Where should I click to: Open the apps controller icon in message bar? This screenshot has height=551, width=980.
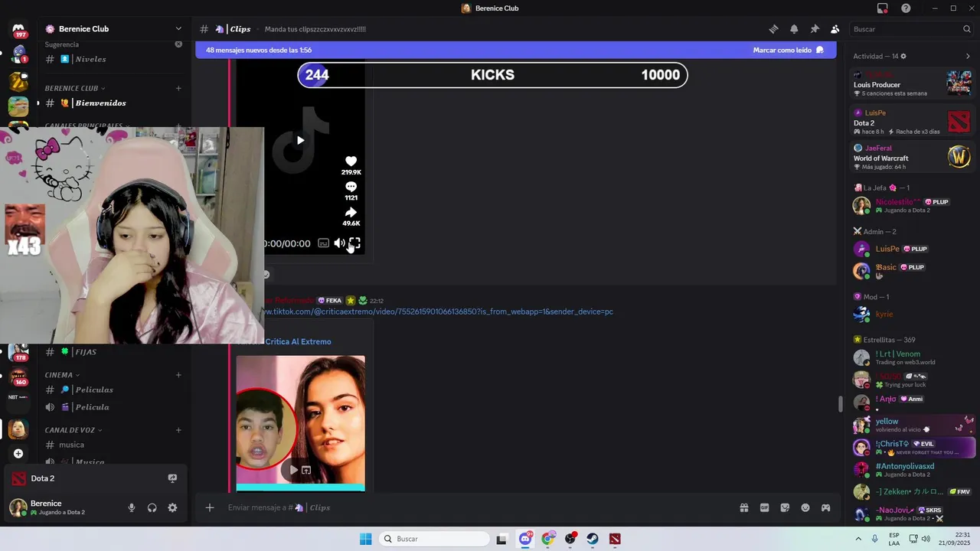[825, 507]
